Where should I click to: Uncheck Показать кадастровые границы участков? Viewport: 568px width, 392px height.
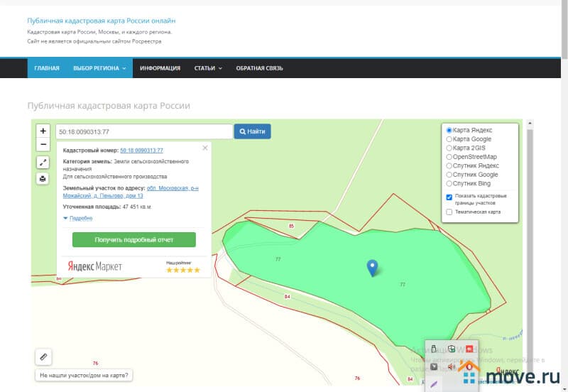coord(449,197)
